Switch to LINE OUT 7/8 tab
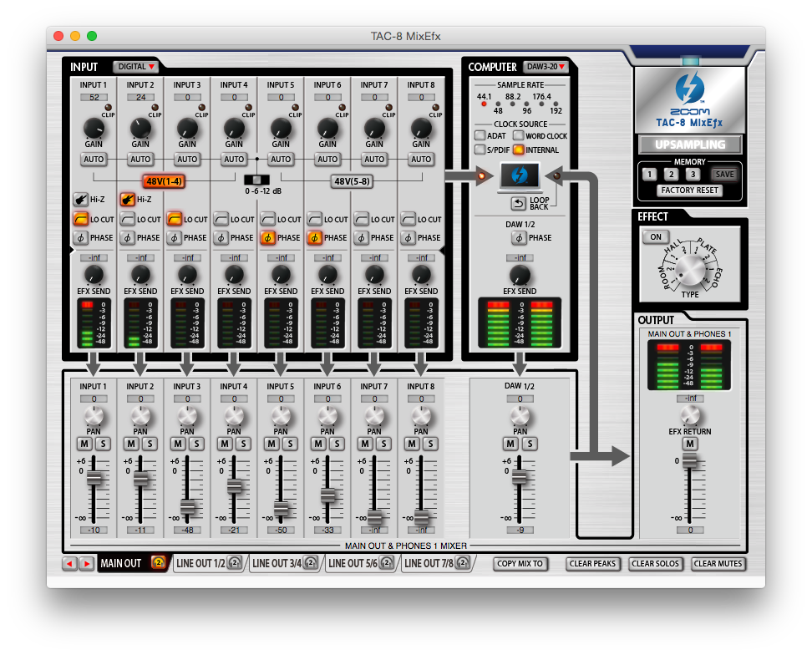Viewport: 812px width, 655px height. tap(437, 563)
